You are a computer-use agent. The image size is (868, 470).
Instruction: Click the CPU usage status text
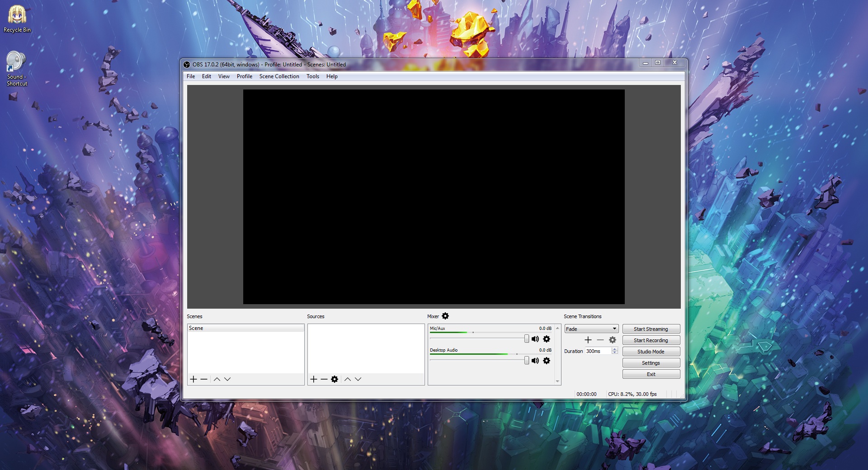[632, 394]
